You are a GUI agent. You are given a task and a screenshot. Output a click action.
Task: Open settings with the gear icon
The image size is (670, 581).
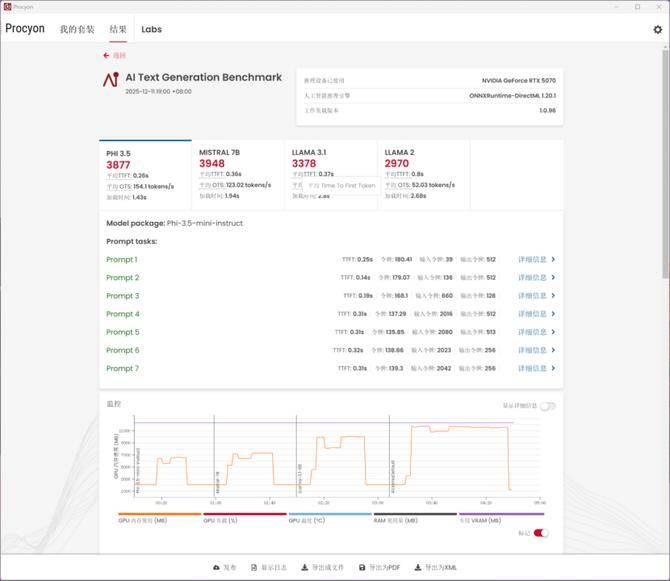coord(657,29)
